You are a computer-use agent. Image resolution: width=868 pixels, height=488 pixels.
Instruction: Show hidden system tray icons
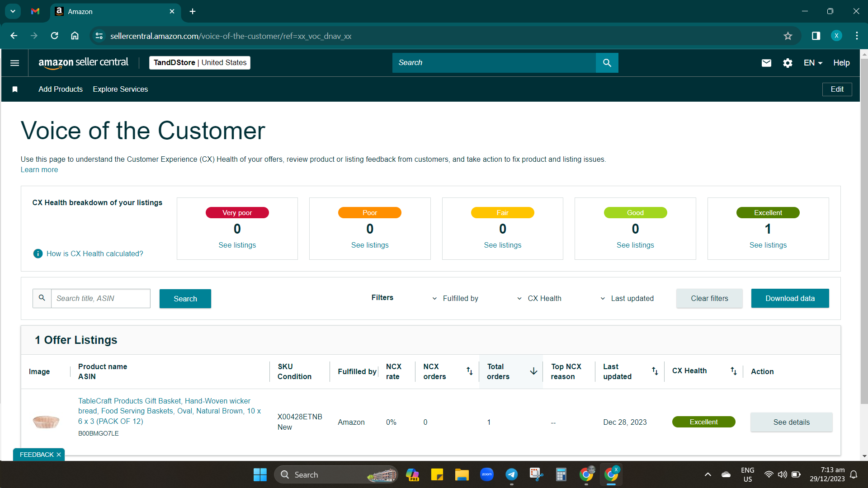click(708, 475)
